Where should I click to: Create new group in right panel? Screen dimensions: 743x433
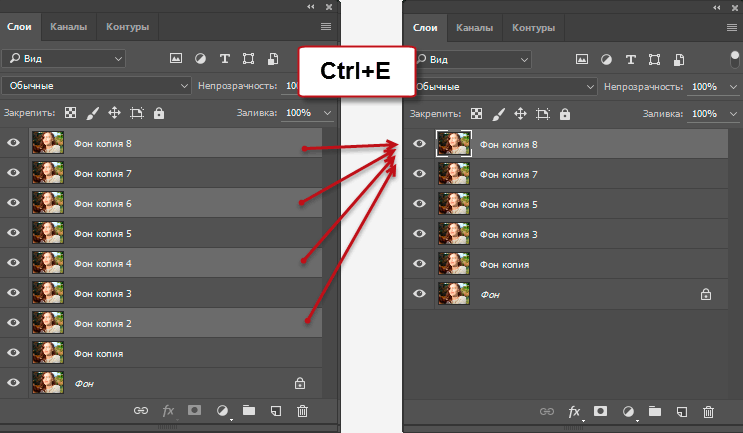pos(655,411)
